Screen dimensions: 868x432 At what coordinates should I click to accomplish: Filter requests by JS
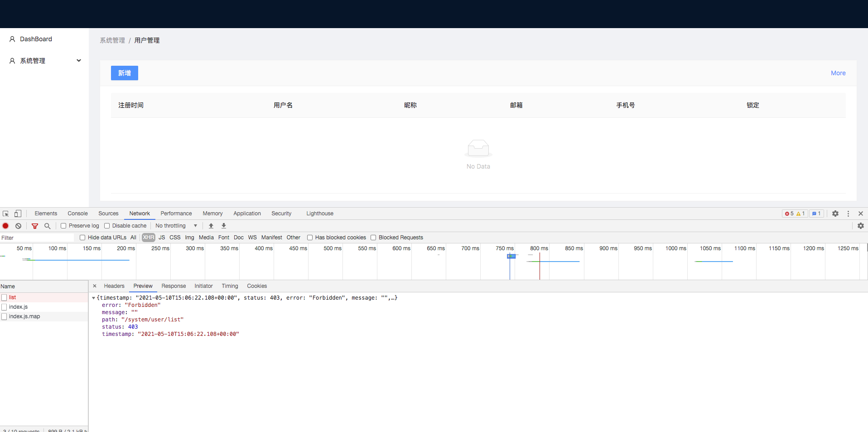pyautogui.click(x=162, y=238)
